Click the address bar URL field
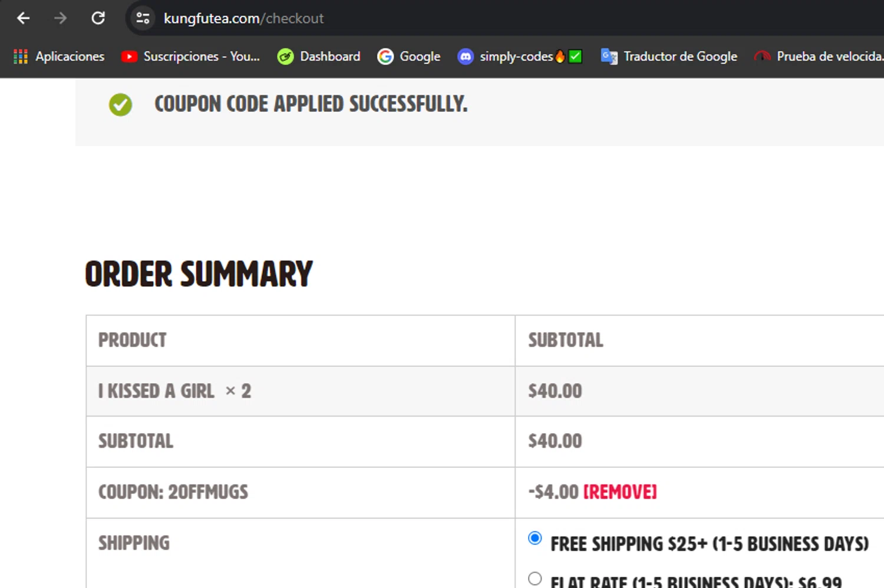Viewport: 884px width, 588px height. coord(413,18)
